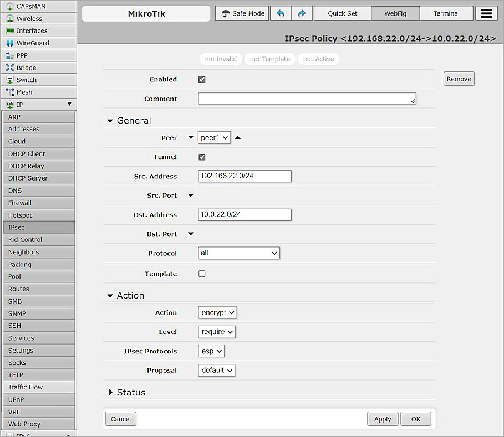Image resolution: width=504 pixels, height=437 pixels.
Task: Click the Src. Address input field
Action: (245, 176)
